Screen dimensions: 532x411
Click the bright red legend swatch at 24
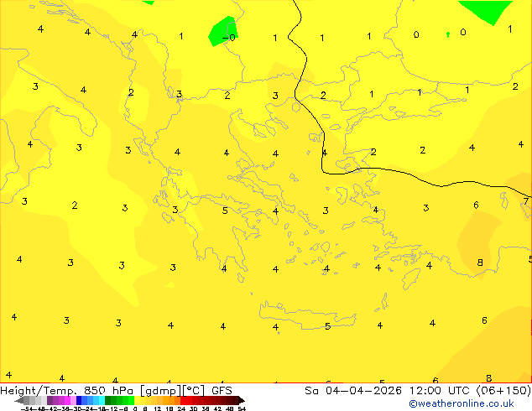coord(184,400)
